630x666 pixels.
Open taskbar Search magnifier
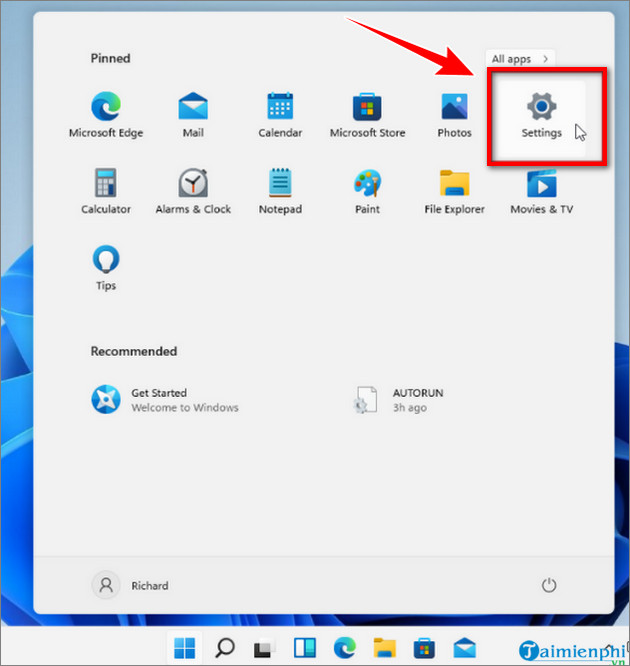coord(224,648)
